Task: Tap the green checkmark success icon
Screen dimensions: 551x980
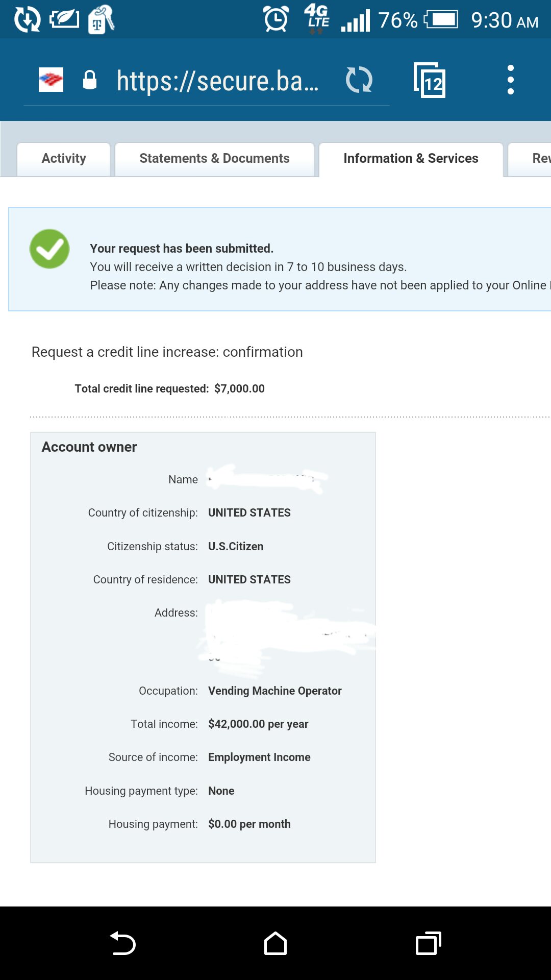Action: pyautogui.click(x=49, y=249)
